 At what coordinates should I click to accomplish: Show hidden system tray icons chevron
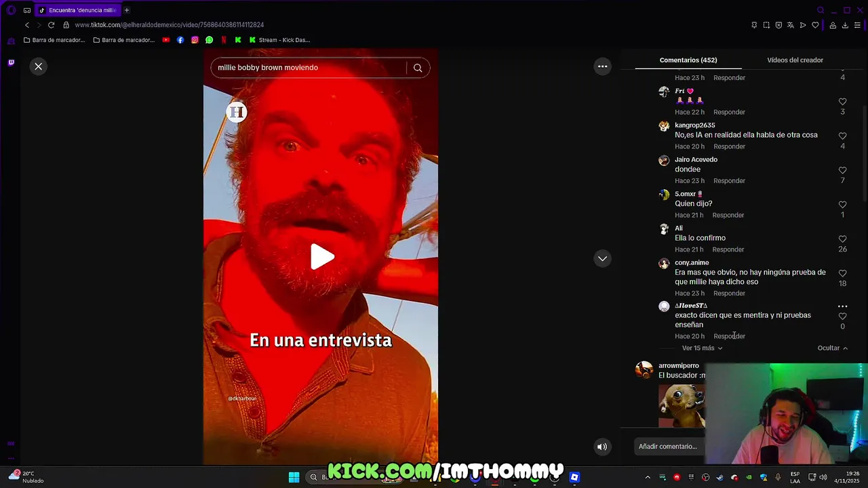point(648,477)
